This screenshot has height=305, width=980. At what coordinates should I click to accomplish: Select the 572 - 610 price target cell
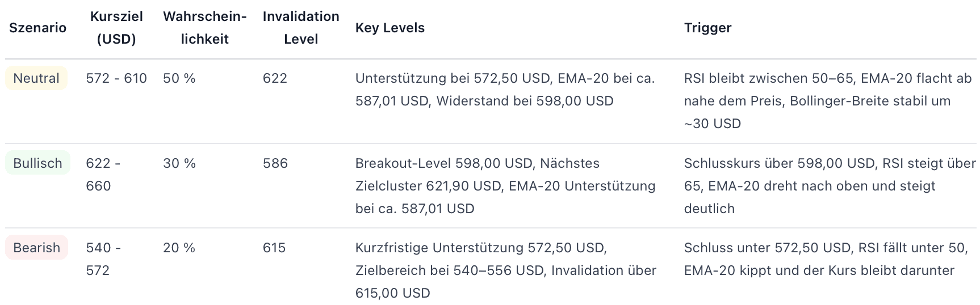pyautogui.click(x=116, y=78)
